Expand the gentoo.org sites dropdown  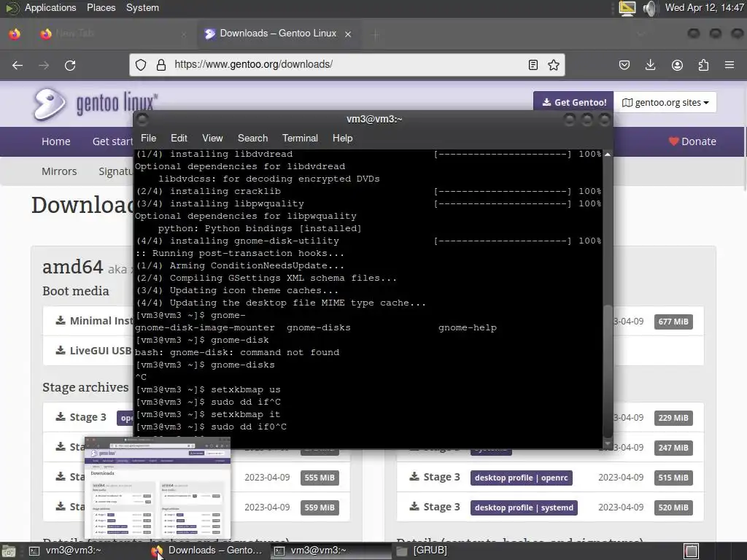(665, 102)
